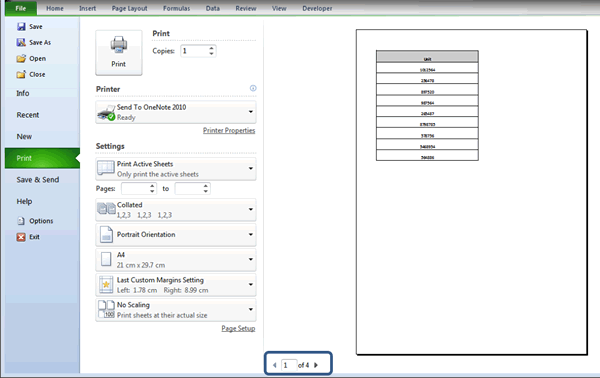Click the Print Active Sheets icon
Viewport: 600px width, 378px height.
pyautogui.click(x=106, y=168)
